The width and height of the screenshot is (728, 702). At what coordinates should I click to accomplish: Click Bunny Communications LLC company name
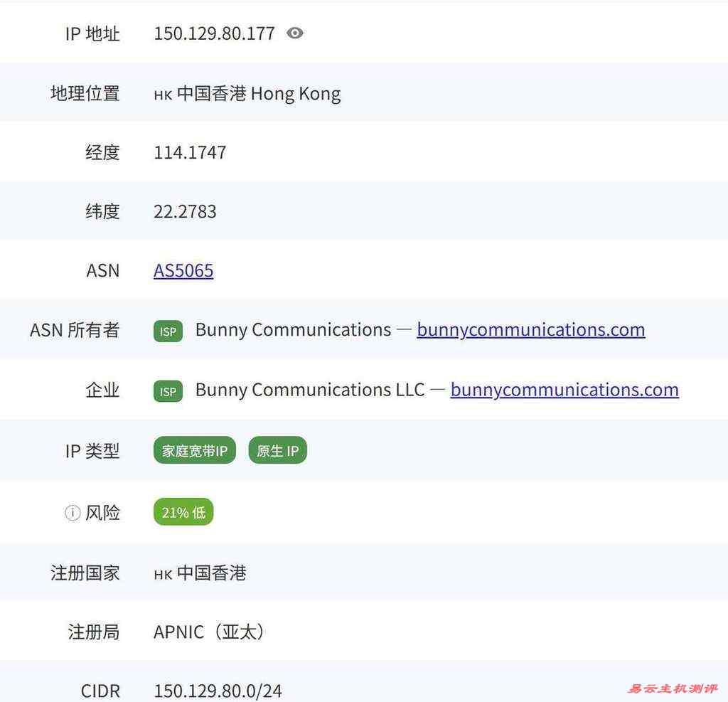310,390
